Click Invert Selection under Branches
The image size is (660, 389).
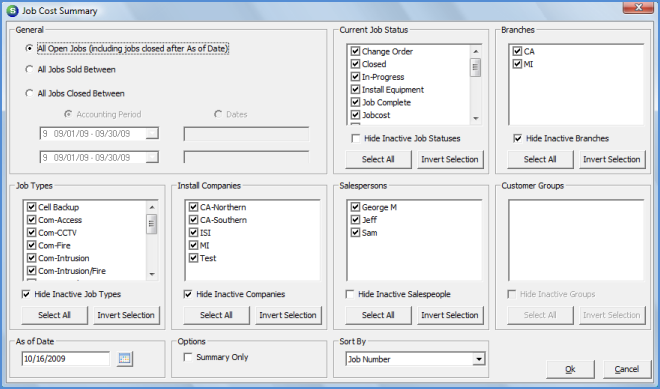coord(612,160)
